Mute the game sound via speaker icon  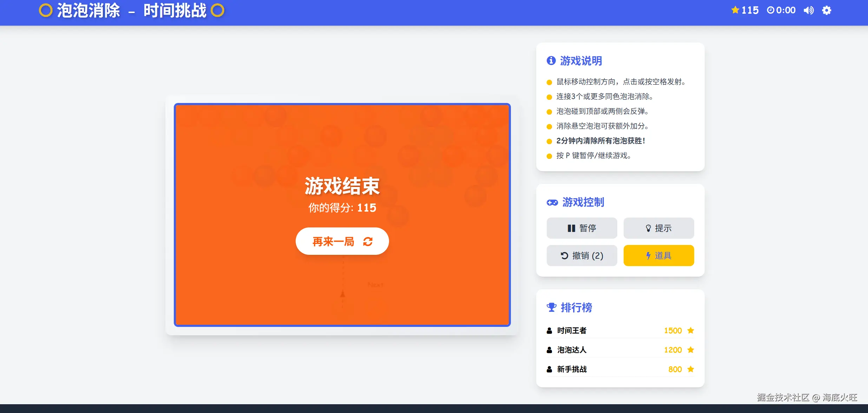(808, 10)
